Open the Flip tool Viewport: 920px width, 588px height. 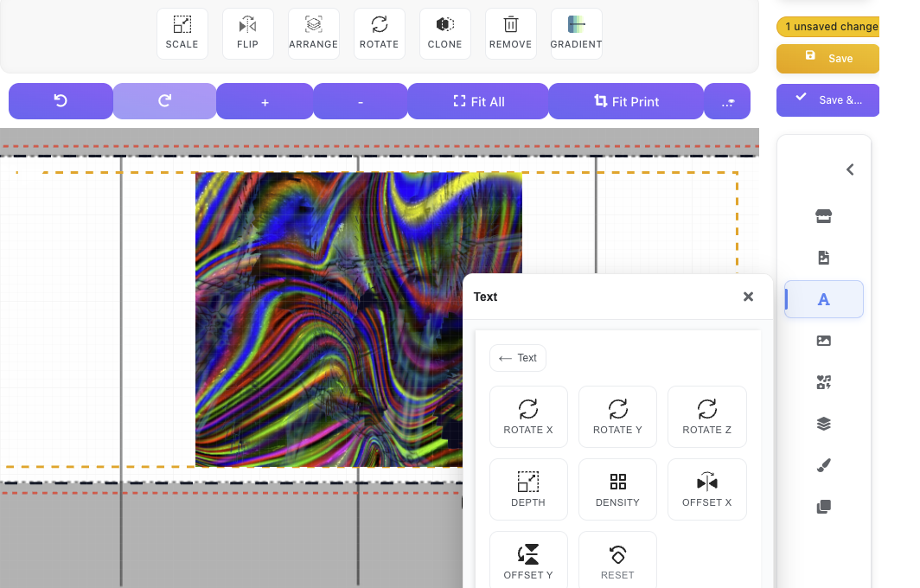(x=247, y=33)
